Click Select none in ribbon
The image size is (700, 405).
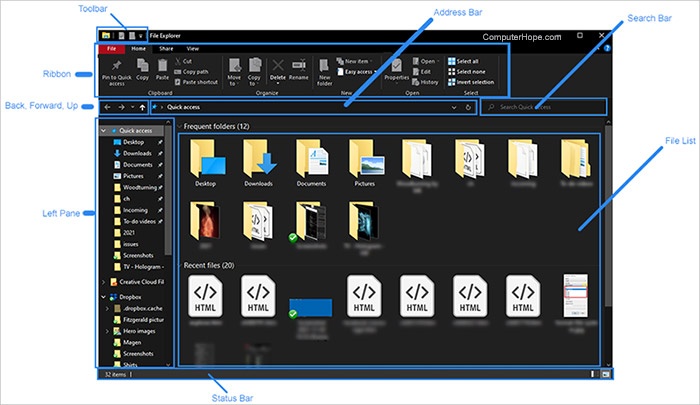[x=467, y=71]
